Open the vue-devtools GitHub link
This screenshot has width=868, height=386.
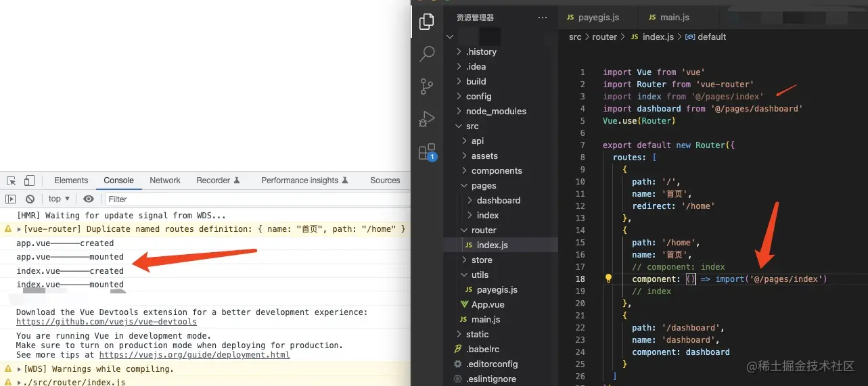tap(106, 322)
